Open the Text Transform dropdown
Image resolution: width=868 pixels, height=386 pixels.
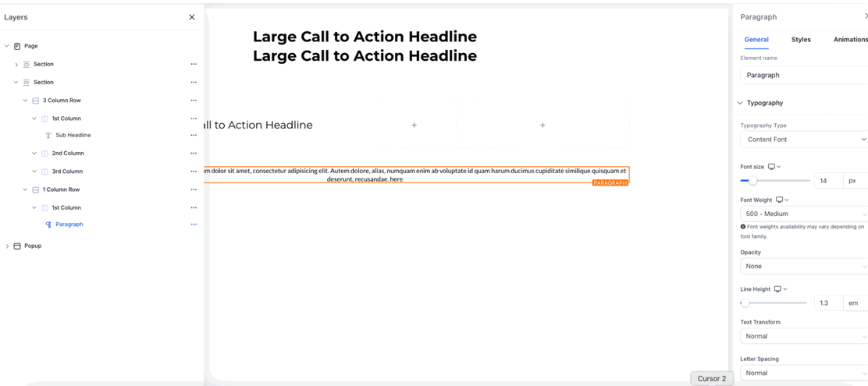pyautogui.click(x=804, y=336)
